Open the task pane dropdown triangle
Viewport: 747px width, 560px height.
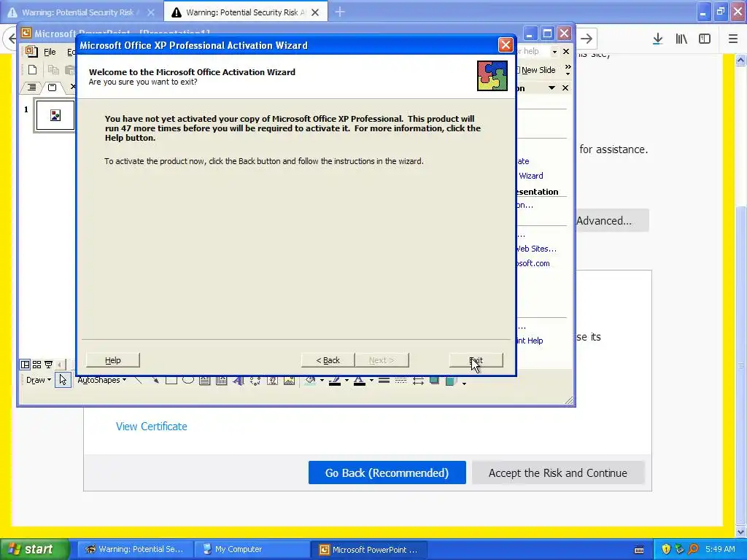[551, 87]
